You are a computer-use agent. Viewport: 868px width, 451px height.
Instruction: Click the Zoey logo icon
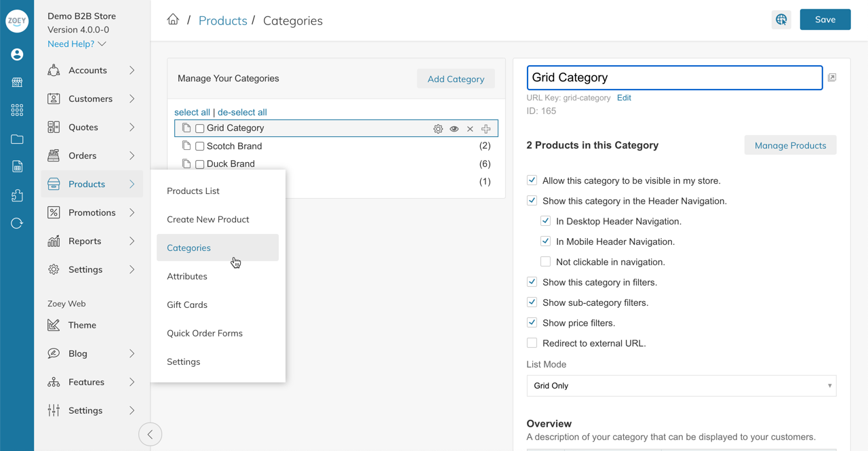17,21
